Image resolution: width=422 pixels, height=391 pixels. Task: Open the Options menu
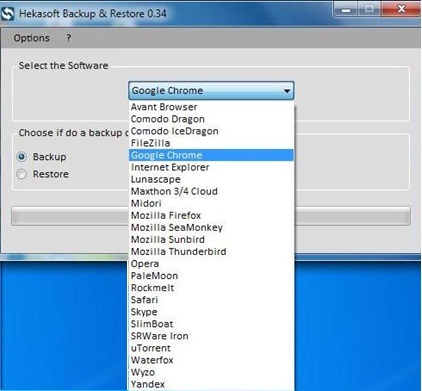(31, 38)
